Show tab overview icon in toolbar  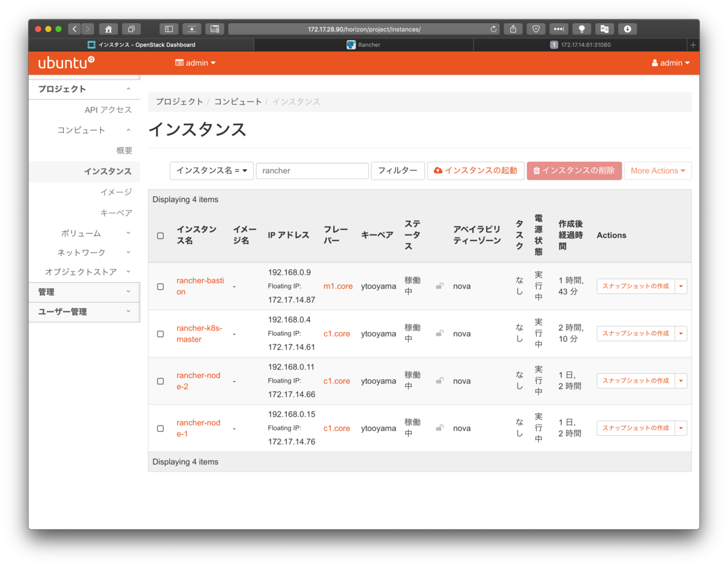pyautogui.click(x=131, y=29)
